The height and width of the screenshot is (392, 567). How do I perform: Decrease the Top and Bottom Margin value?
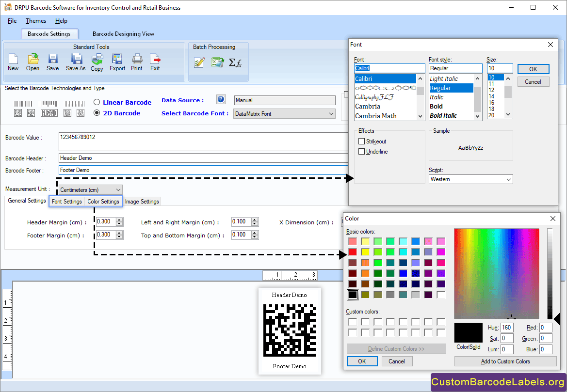(x=255, y=237)
